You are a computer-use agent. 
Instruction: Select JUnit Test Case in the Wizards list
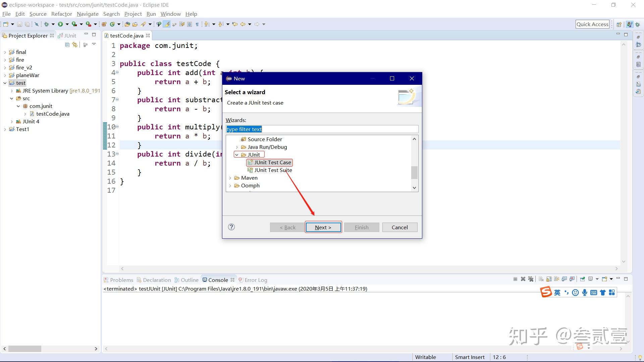pyautogui.click(x=269, y=163)
